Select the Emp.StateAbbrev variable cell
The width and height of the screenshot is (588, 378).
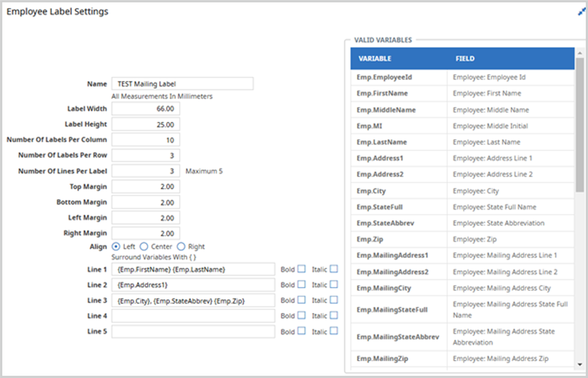coord(399,223)
